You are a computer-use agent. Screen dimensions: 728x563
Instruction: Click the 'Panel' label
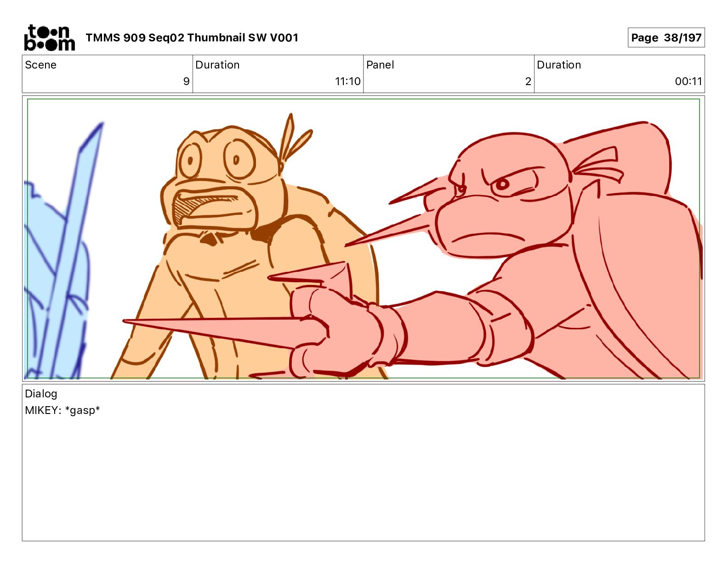380,65
